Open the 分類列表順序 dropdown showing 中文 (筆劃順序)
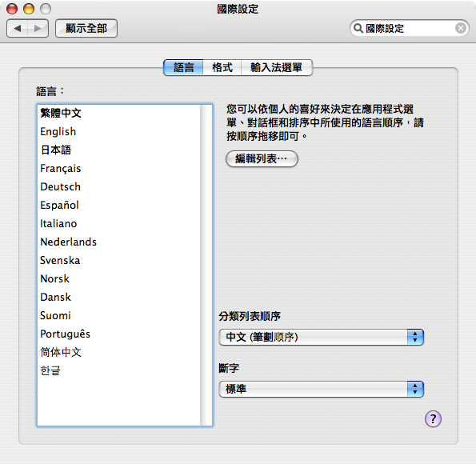Screen dimensions: 476x464 tap(321, 337)
